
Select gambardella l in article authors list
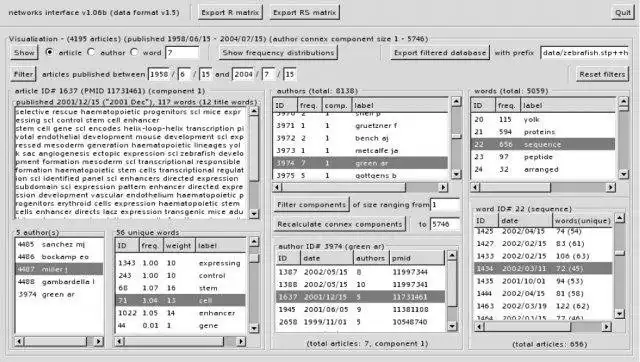pos(59,282)
